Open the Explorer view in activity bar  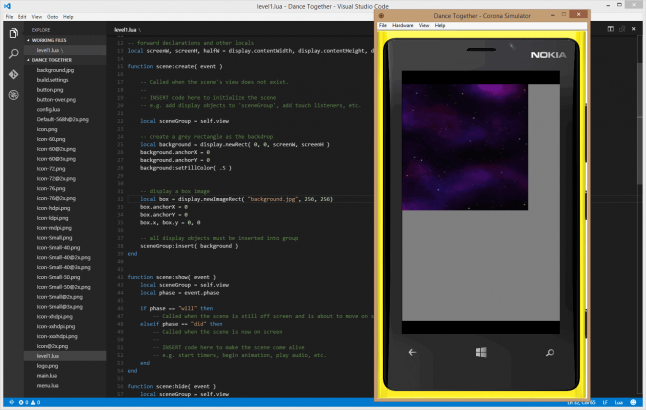coord(13,34)
